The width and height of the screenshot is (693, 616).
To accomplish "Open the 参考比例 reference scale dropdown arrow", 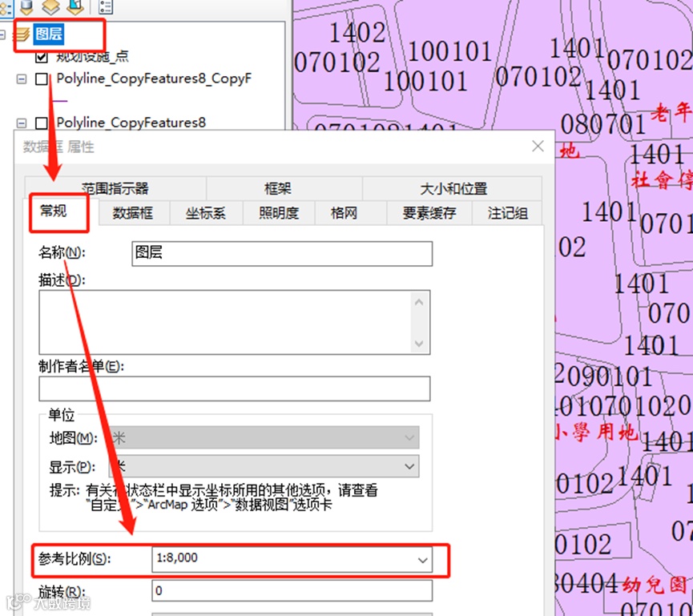I will 422,560.
